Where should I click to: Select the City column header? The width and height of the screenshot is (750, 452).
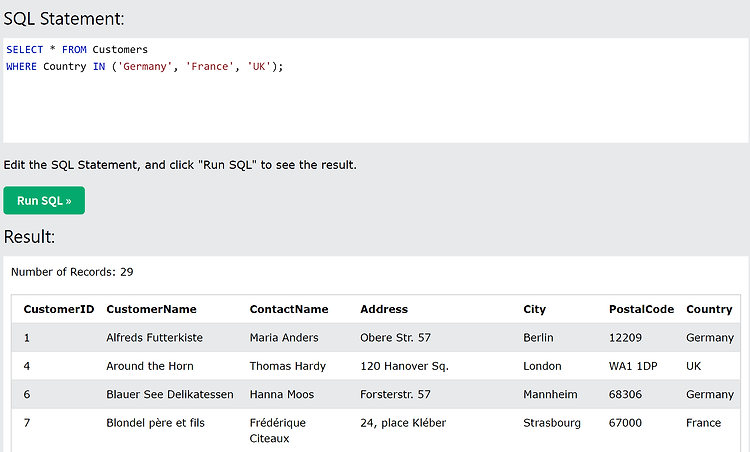(534, 309)
